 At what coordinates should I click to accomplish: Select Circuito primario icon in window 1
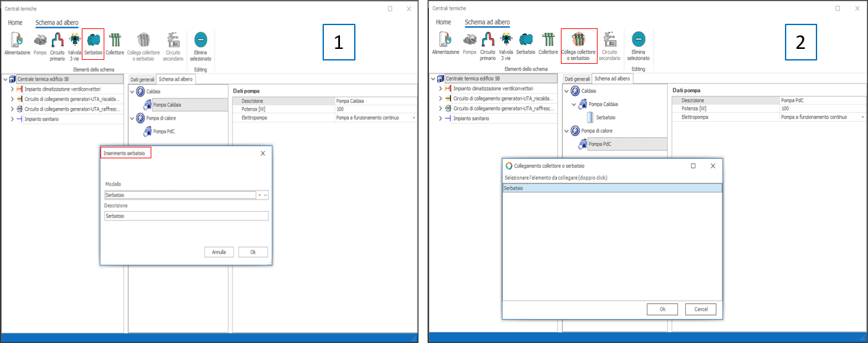pos(57,45)
